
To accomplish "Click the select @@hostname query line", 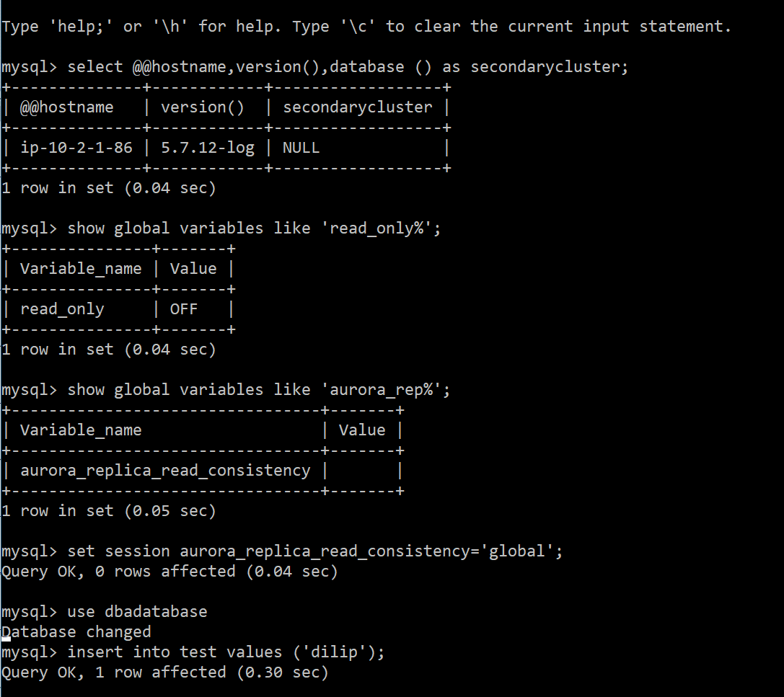I will pyautogui.click(x=314, y=67).
